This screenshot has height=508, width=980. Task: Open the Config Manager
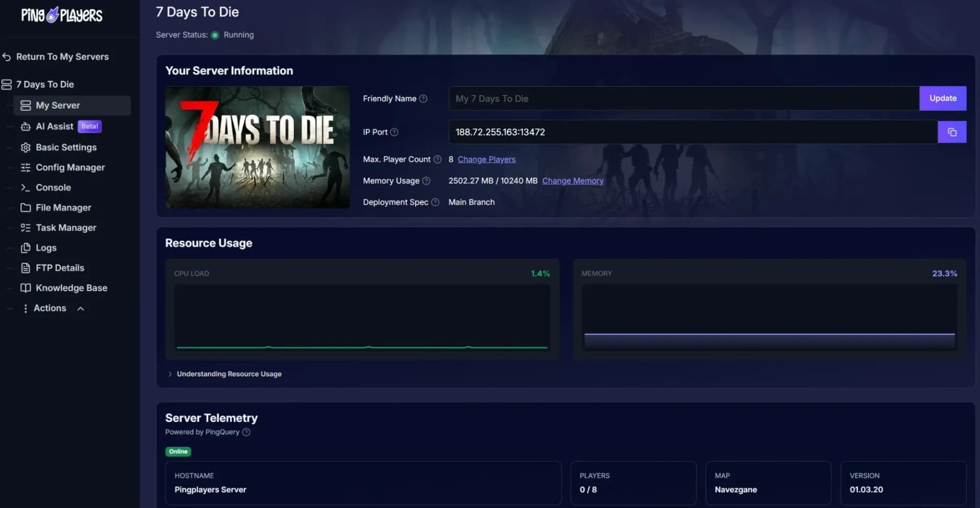pos(70,167)
